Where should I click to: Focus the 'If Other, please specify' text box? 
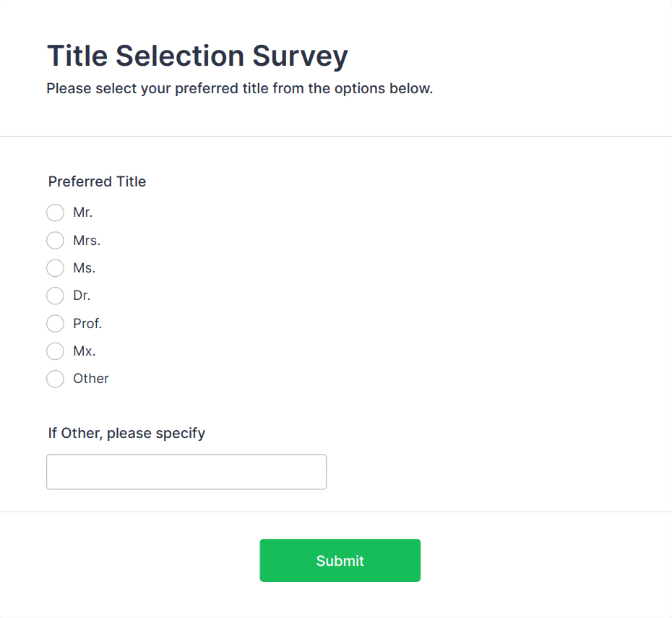tap(186, 472)
